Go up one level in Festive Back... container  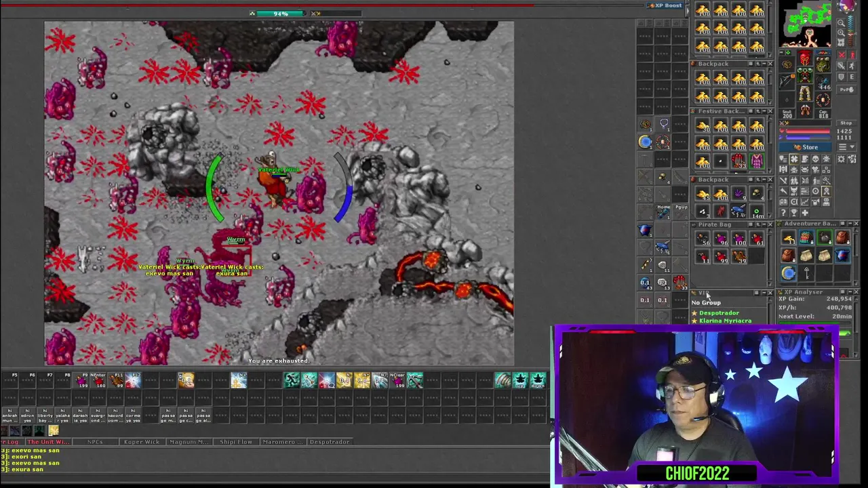point(758,111)
